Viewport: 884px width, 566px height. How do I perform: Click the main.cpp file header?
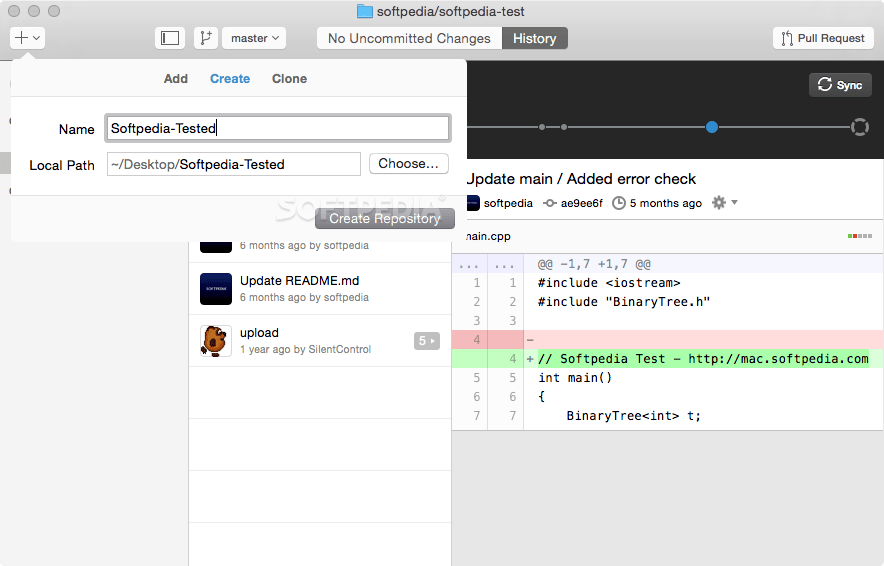(x=668, y=236)
